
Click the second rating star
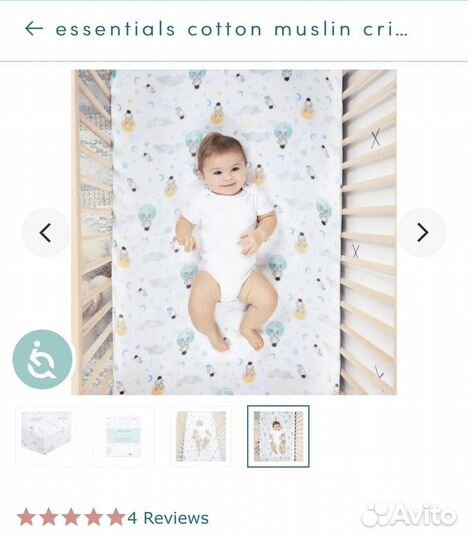pos(49,517)
